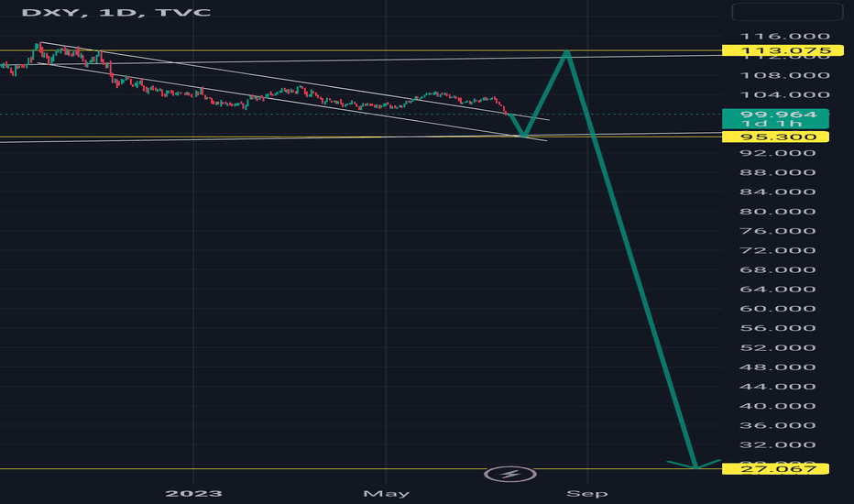Click the 72.000 price axis value
Image resolution: width=854 pixels, height=504 pixels.
(778, 251)
